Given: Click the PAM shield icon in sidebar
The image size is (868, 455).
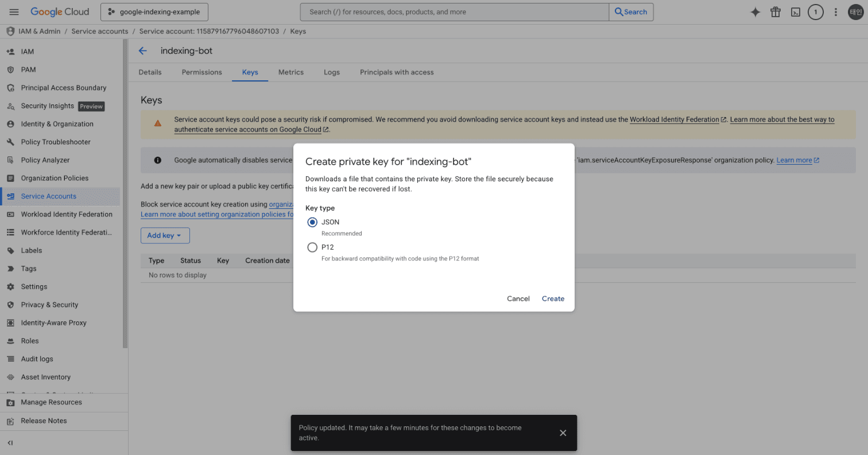Looking at the screenshot, I should pos(10,69).
